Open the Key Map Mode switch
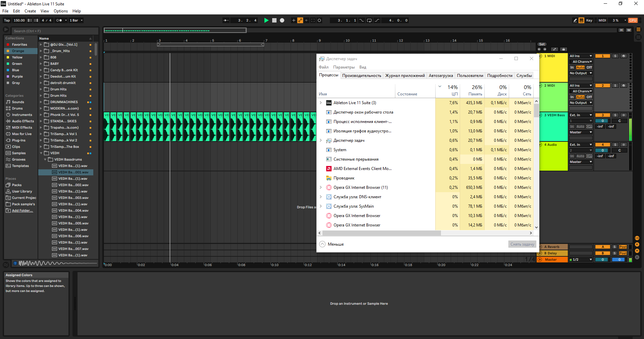The image size is (644, 339). [589, 20]
